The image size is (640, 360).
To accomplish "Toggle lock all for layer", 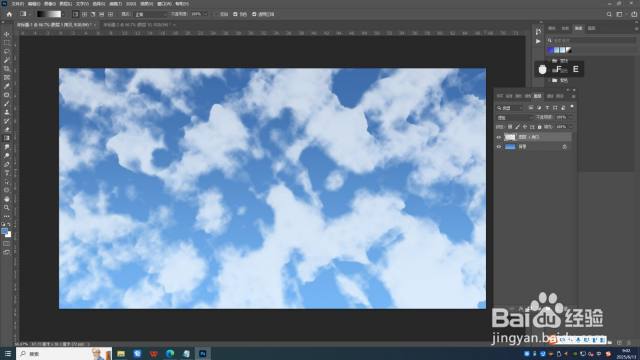I will 540,127.
